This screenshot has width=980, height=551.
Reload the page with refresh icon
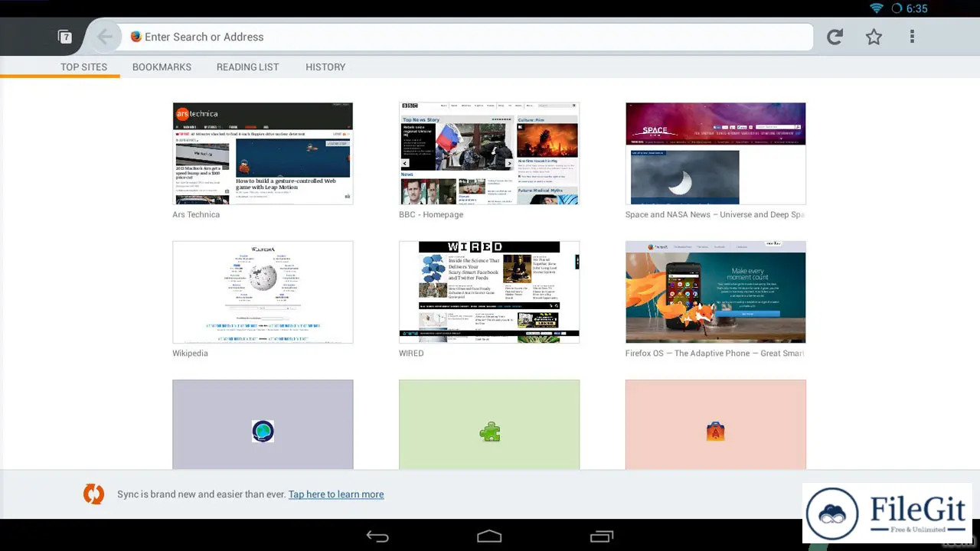tap(835, 37)
